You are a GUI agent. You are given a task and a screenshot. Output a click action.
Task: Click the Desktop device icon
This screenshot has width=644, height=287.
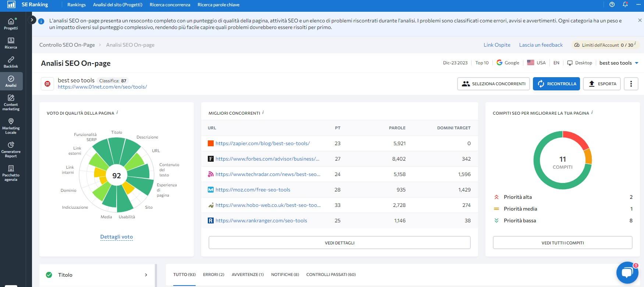pos(570,63)
